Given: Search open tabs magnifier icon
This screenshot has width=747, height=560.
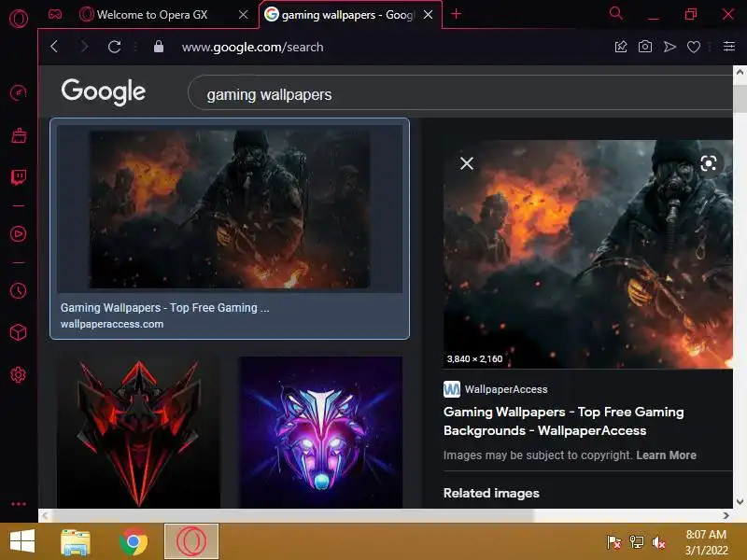Looking at the screenshot, I should [616, 13].
